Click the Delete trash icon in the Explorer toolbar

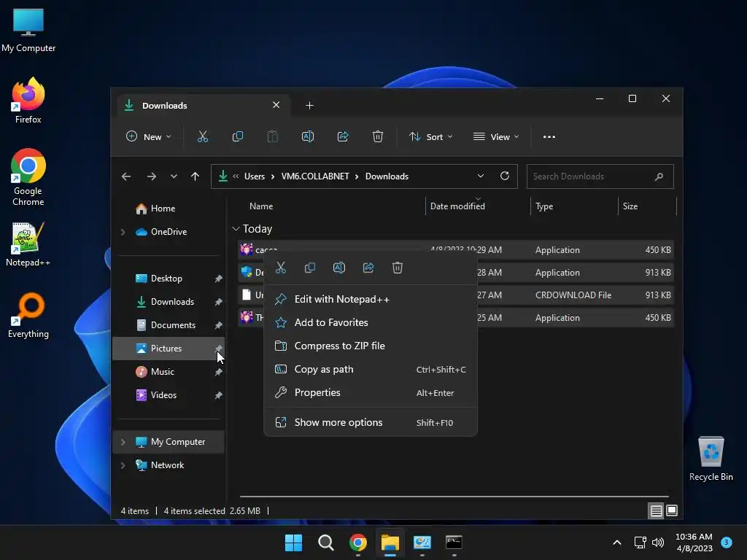coord(378,136)
